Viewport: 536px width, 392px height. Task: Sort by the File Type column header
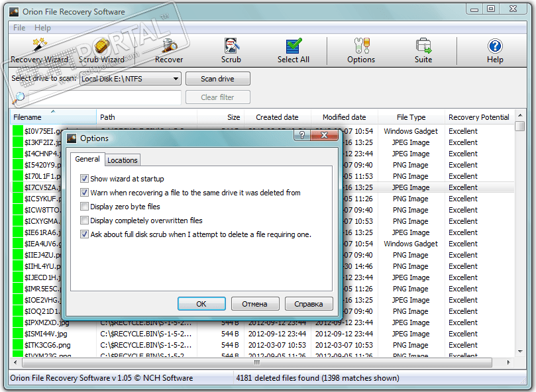tap(411, 117)
